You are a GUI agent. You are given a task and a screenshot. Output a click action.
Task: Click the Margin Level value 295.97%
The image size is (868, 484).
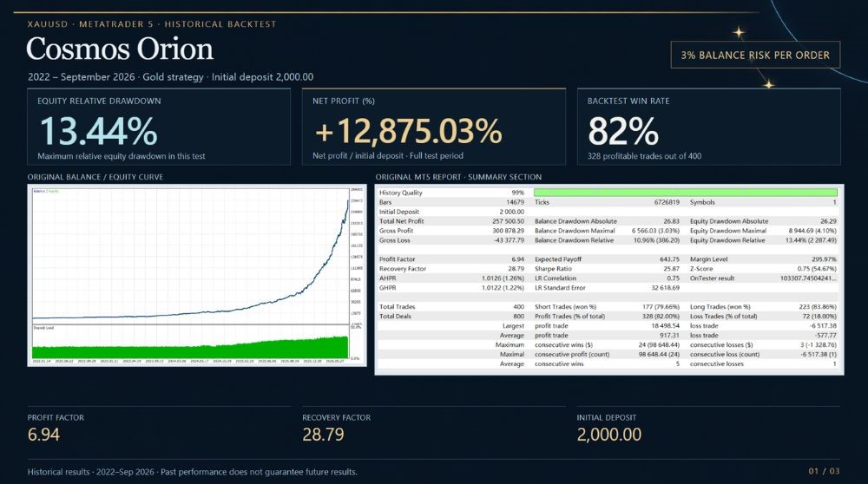tap(824, 258)
